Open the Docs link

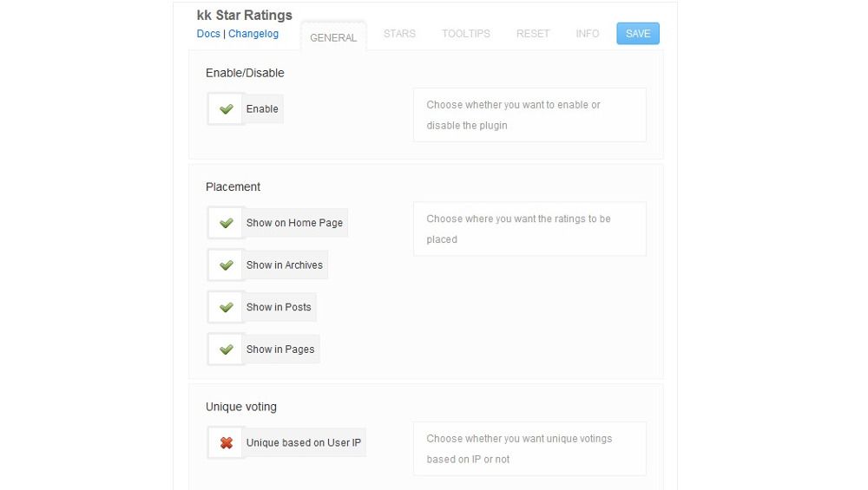[x=208, y=34]
